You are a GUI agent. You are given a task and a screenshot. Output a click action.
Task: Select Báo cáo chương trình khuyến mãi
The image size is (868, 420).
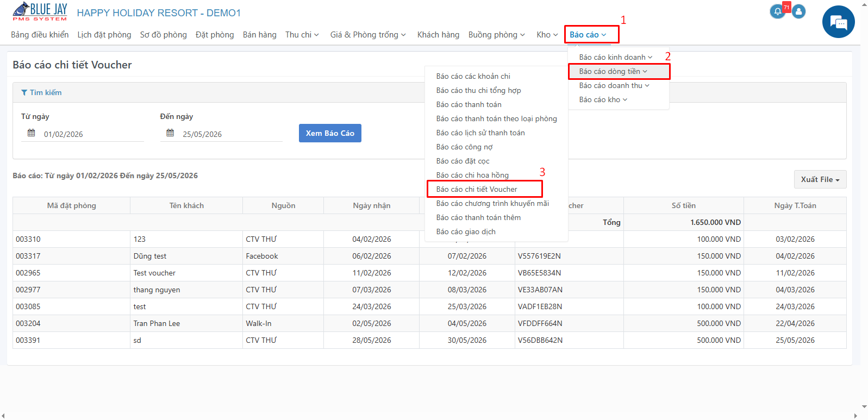coord(492,203)
